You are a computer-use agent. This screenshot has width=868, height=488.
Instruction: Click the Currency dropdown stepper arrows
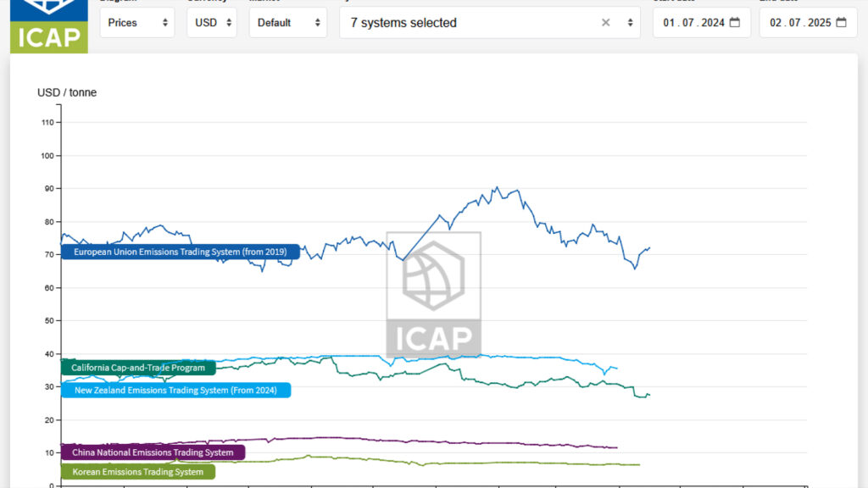tap(229, 23)
